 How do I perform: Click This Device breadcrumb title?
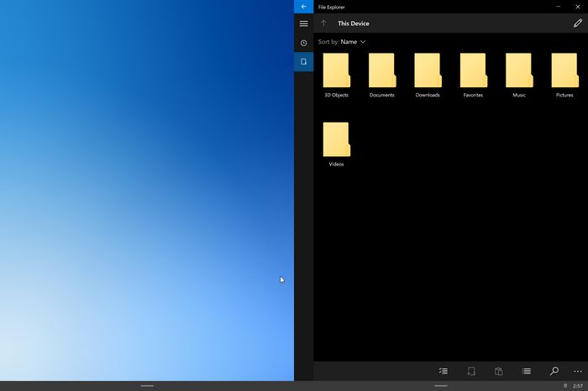(354, 23)
